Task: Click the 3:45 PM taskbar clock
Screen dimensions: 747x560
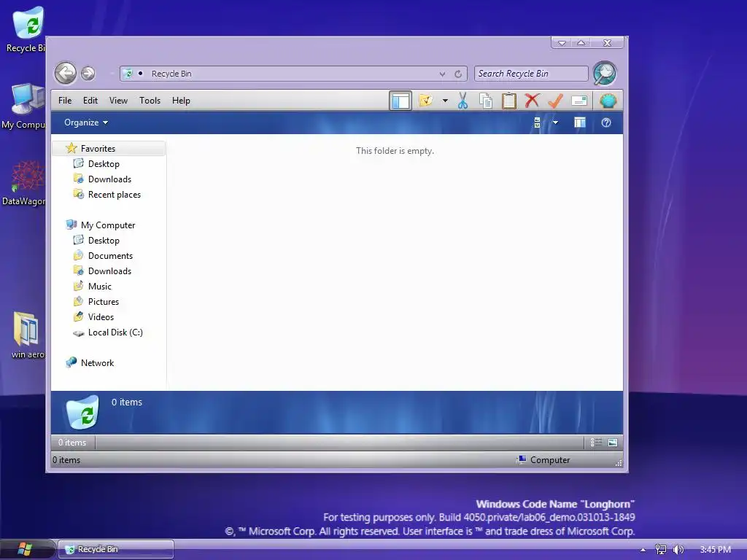Action: click(715, 550)
